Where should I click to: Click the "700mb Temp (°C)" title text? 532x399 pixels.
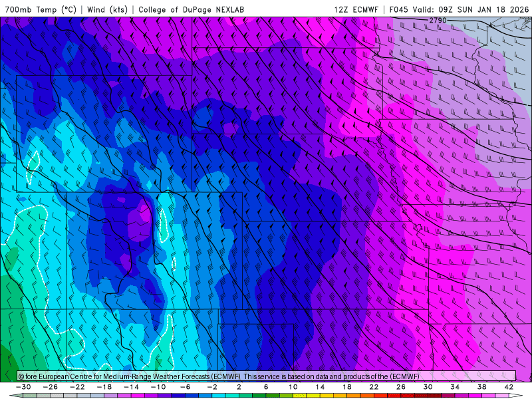point(41,9)
